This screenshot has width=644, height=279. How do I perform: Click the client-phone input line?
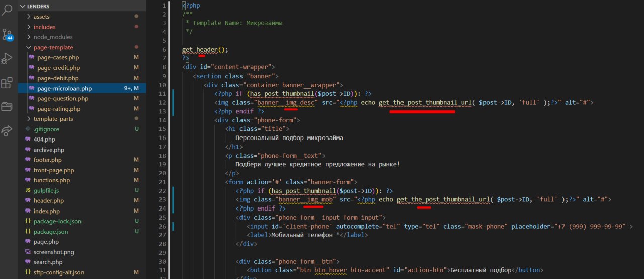[x=439, y=226]
